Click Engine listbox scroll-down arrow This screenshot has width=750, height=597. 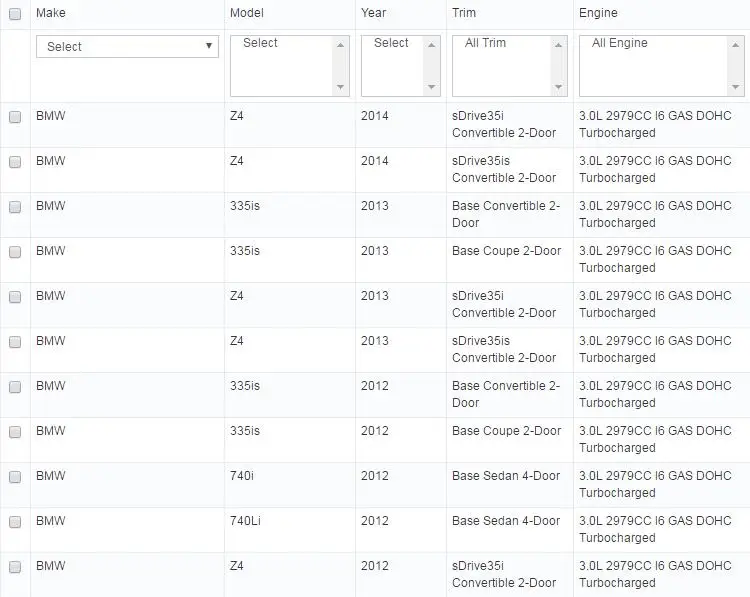pyautogui.click(x=735, y=87)
